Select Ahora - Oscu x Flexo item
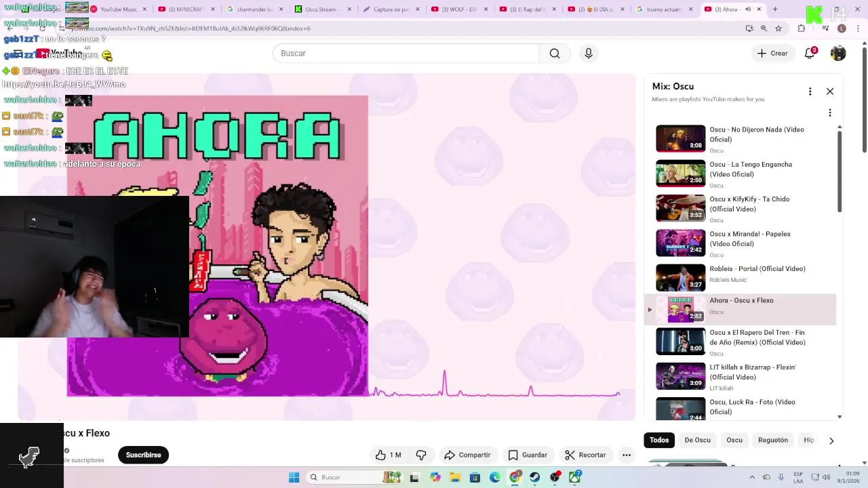This screenshot has width=868, height=488. pyautogui.click(x=740, y=310)
